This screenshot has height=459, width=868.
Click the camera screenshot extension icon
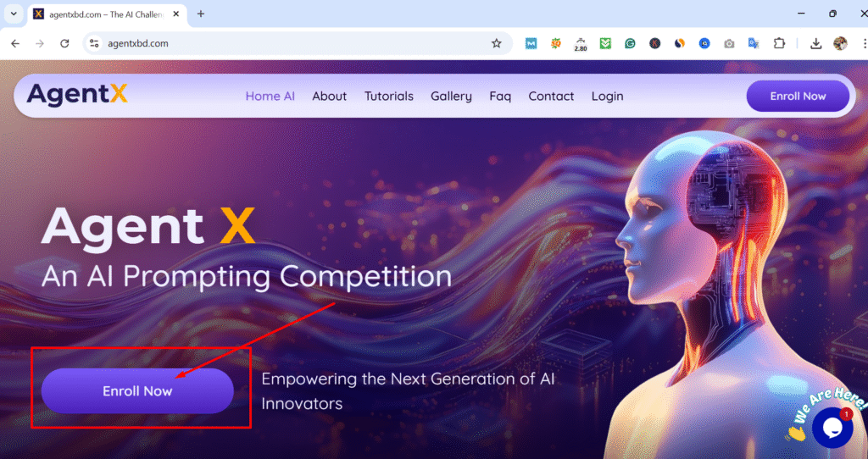pyautogui.click(x=729, y=43)
